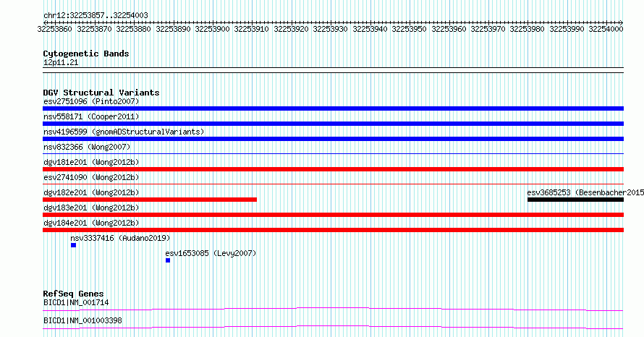Screen dimensions: 644x337
Task: Click the small blue square under nsv3337416
Action: [x=74, y=245]
